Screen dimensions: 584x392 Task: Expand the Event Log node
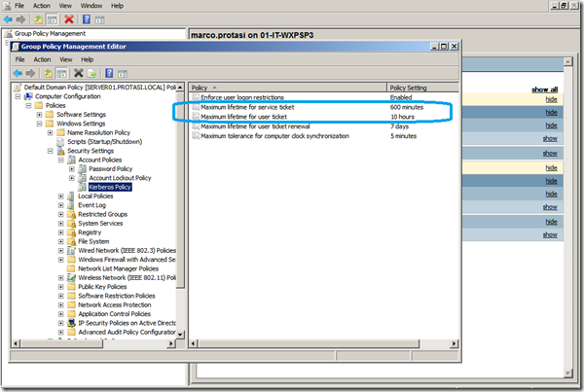(x=60, y=205)
